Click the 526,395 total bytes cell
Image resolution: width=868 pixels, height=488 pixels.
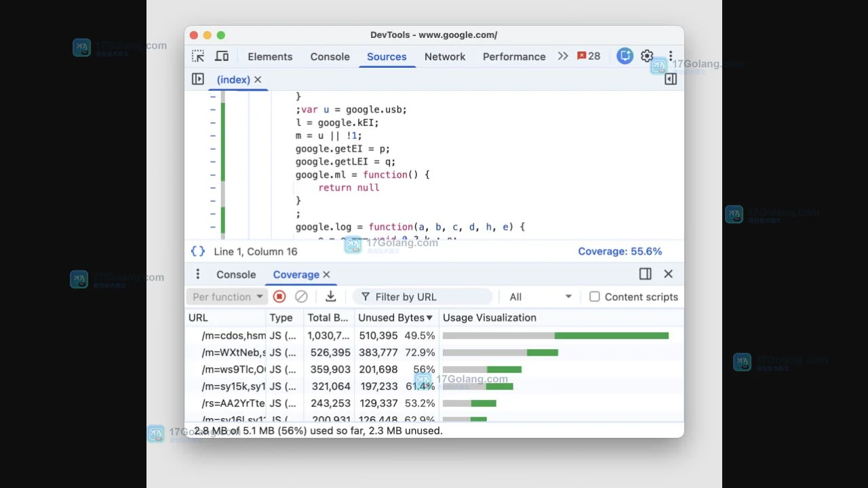tap(330, 352)
